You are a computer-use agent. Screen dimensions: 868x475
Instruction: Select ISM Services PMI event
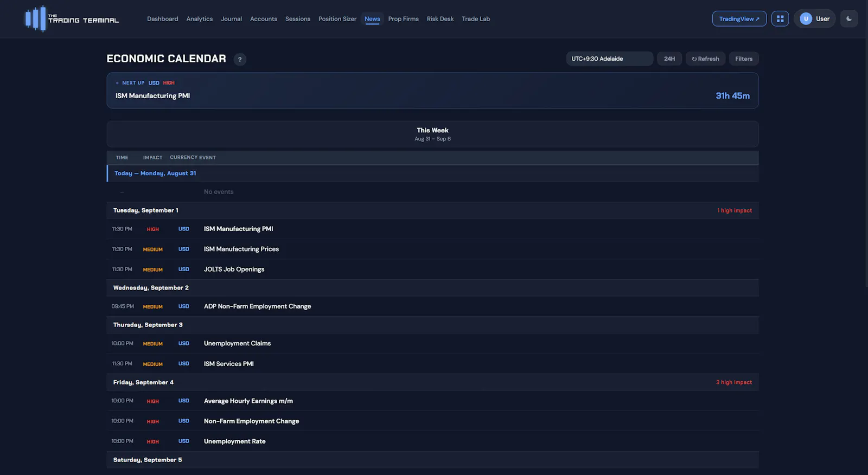click(x=432, y=364)
